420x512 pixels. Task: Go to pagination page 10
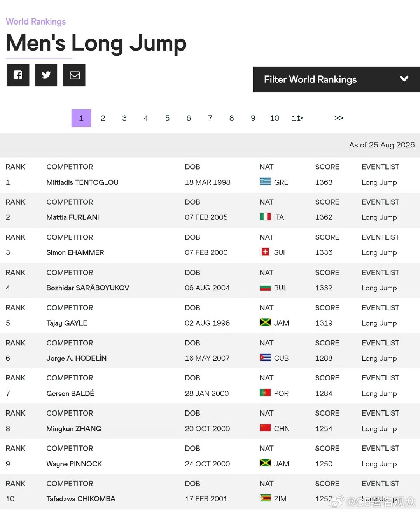[275, 118]
